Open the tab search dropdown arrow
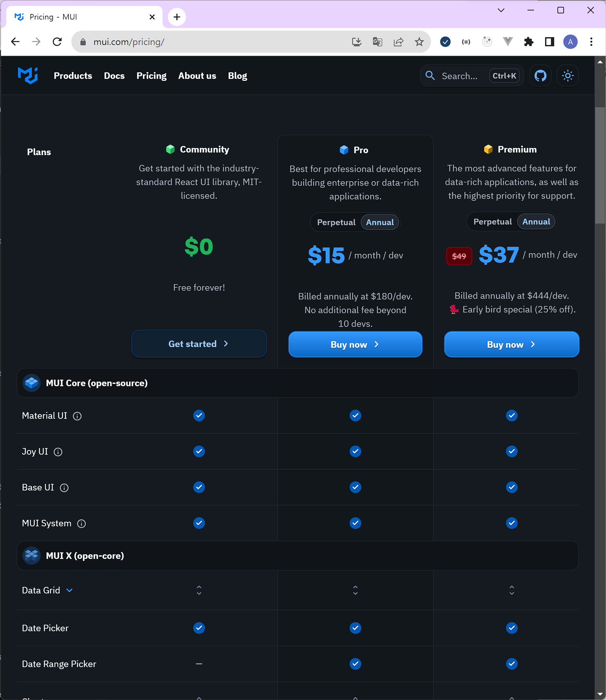Image resolution: width=606 pixels, height=700 pixels. pyautogui.click(x=501, y=10)
